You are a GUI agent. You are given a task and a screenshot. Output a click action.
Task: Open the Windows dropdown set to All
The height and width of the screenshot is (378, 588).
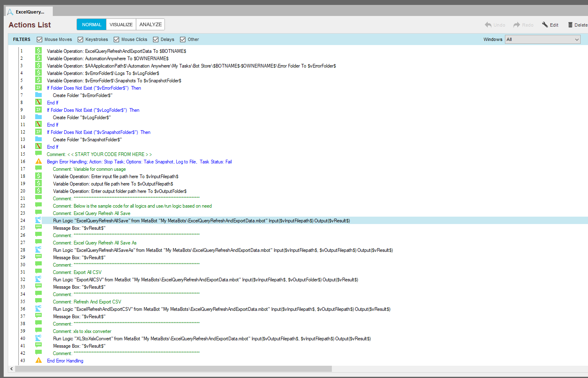(543, 40)
